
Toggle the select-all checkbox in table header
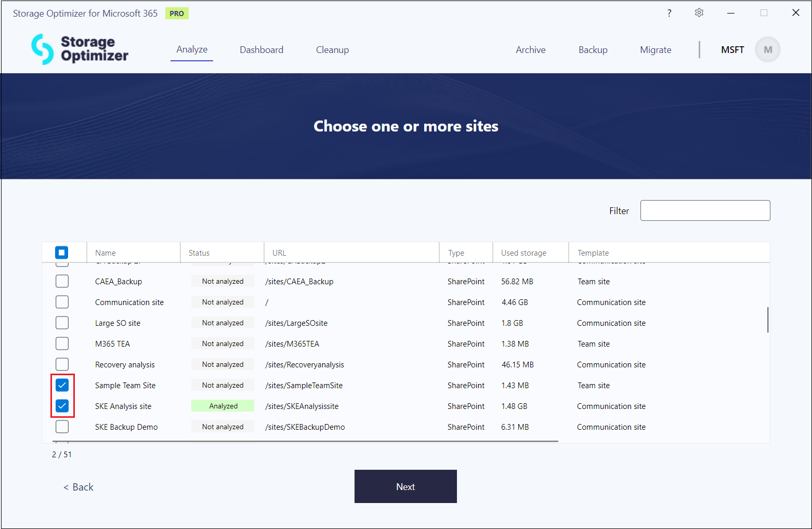tap(62, 253)
